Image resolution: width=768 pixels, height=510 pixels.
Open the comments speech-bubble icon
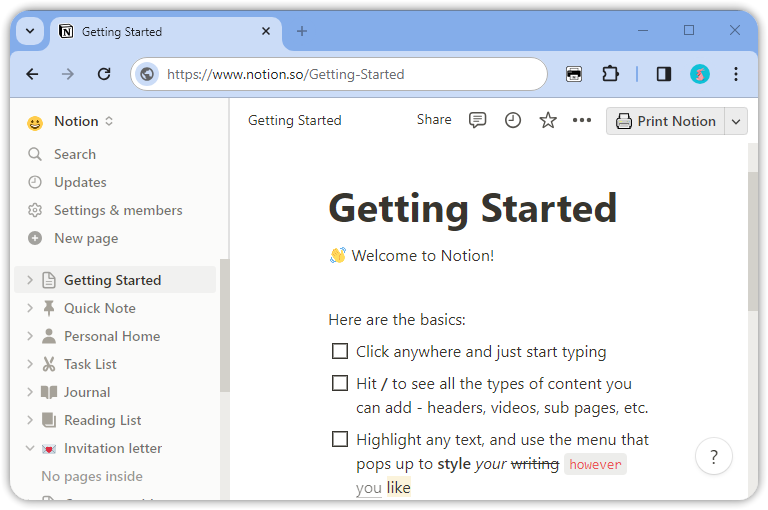(x=477, y=120)
